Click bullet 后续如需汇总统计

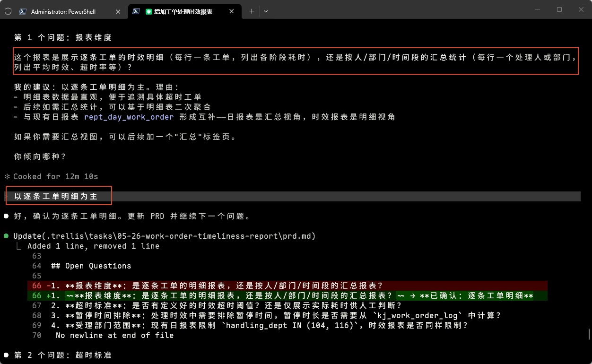[112, 107]
